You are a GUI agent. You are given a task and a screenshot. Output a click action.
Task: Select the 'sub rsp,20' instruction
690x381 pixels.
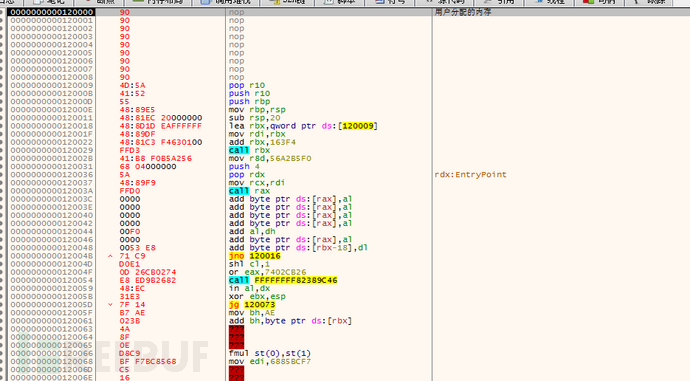(x=255, y=118)
